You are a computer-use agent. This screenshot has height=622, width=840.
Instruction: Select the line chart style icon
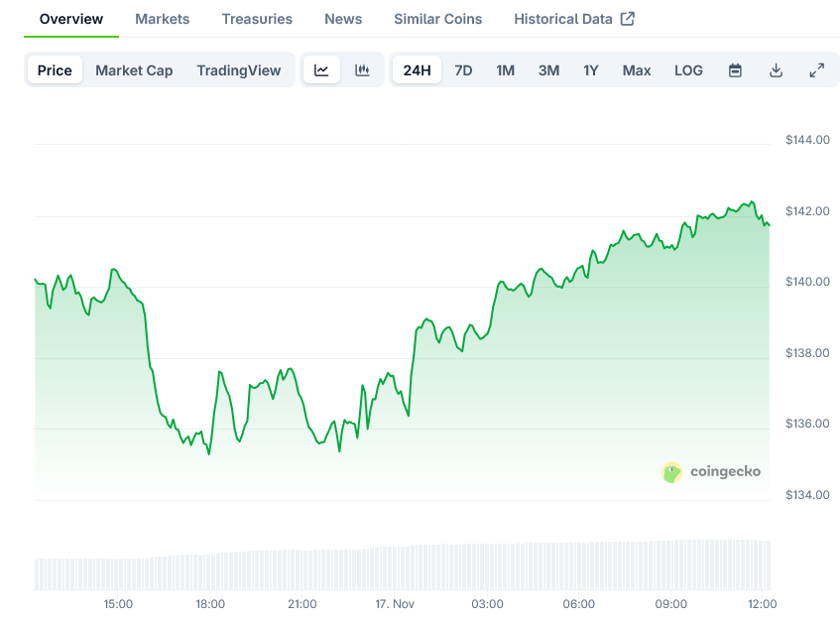tap(321, 69)
